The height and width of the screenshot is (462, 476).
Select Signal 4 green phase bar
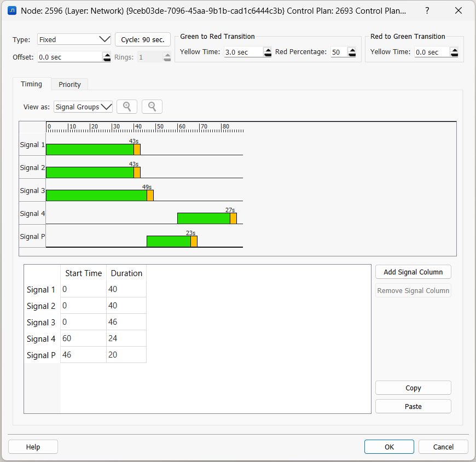(204, 218)
